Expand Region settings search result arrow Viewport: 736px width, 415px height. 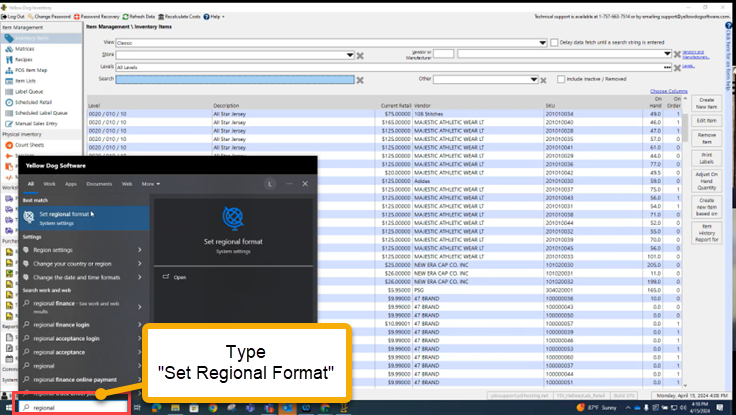(140, 250)
